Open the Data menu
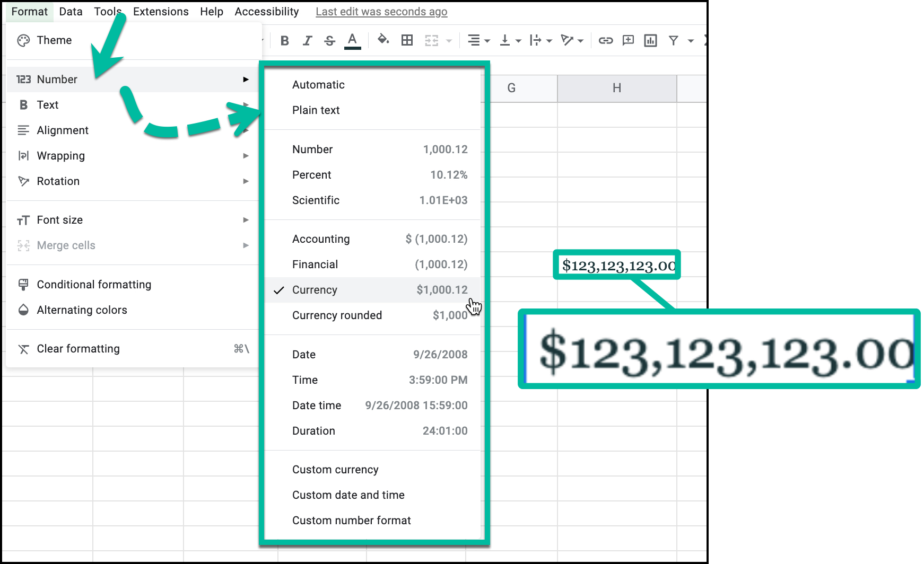The width and height of the screenshot is (924, 564). [x=71, y=11]
